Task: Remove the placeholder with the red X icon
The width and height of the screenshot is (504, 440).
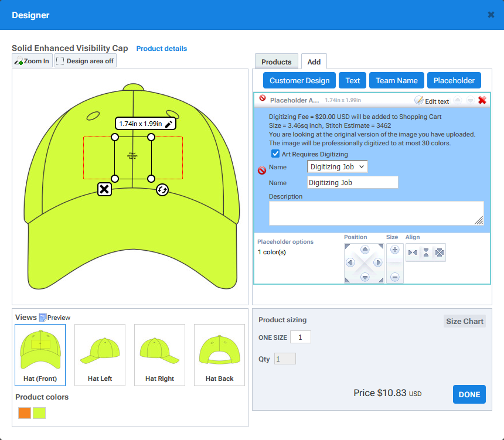Action: pos(482,101)
